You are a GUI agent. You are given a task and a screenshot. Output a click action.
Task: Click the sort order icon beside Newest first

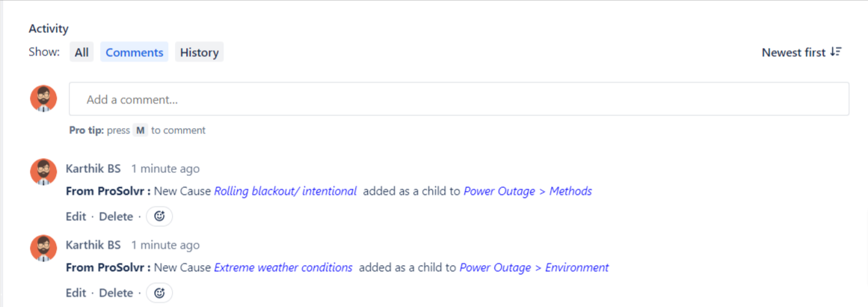click(x=836, y=52)
